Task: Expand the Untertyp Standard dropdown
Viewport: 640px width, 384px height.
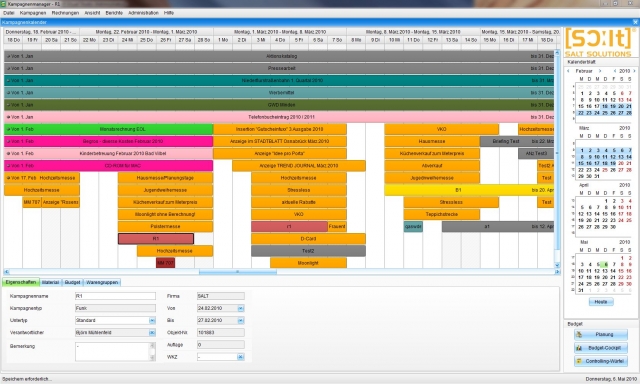Action: (x=152, y=320)
